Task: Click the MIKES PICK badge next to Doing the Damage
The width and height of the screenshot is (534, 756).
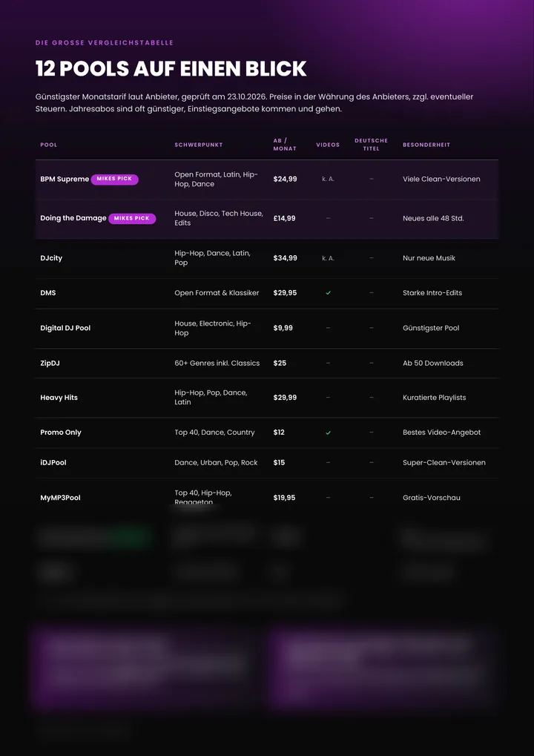Action: click(132, 218)
